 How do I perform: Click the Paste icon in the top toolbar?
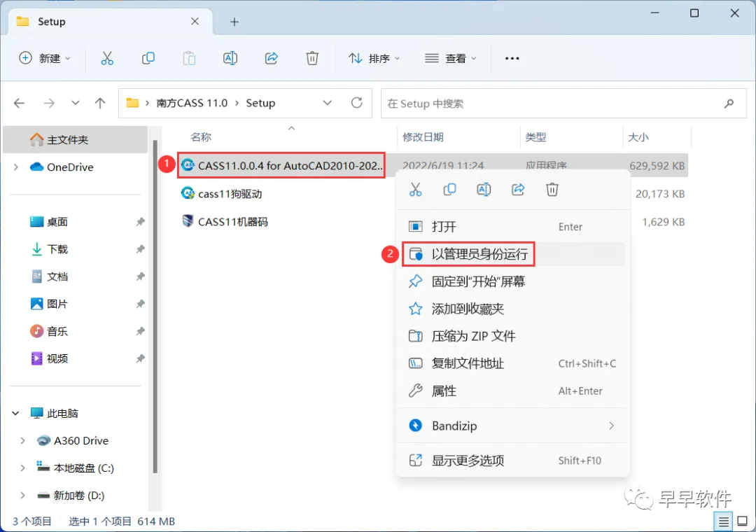click(x=189, y=58)
